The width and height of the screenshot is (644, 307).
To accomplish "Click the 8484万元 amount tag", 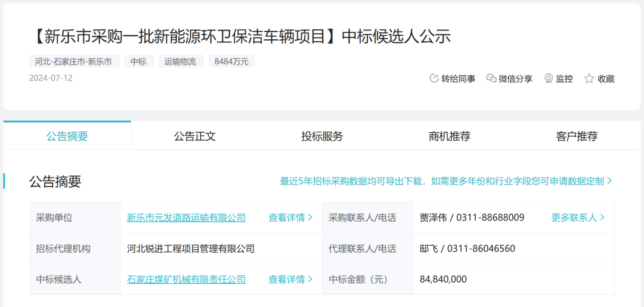I will click(231, 61).
